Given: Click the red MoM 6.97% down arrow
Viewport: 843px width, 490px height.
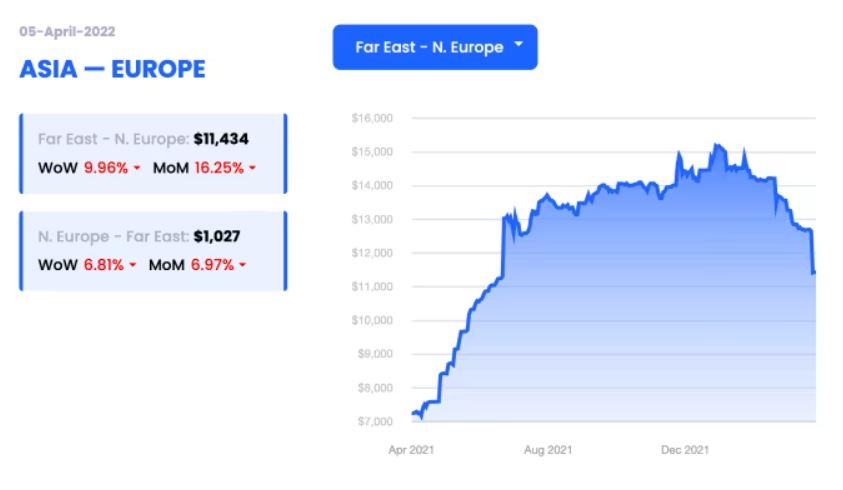Looking at the screenshot, I should pos(241,265).
